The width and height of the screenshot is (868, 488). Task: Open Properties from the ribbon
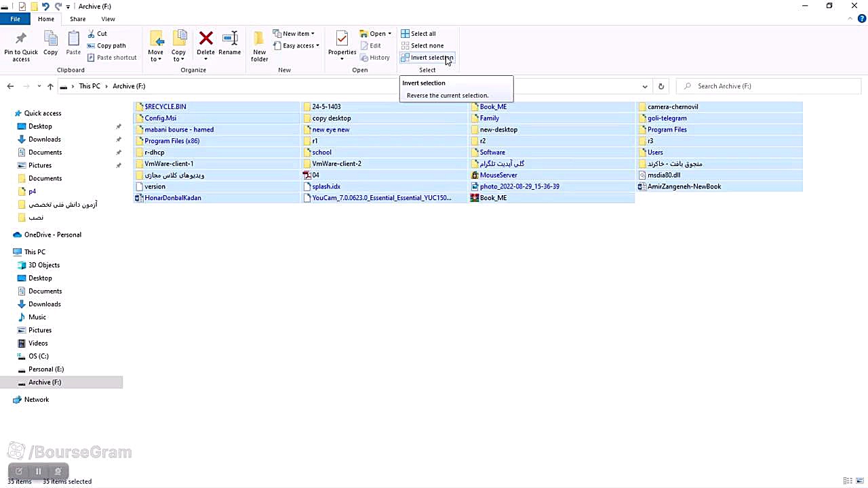pyautogui.click(x=342, y=39)
